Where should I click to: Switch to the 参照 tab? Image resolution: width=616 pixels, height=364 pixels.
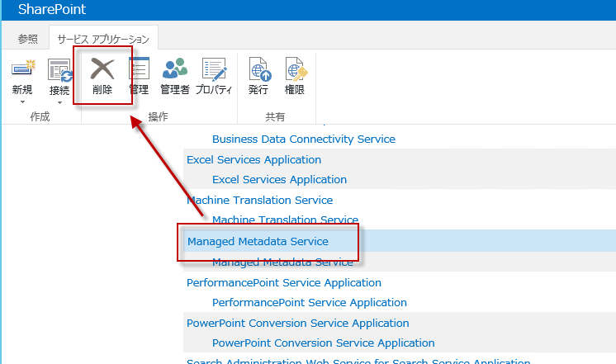(x=28, y=39)
